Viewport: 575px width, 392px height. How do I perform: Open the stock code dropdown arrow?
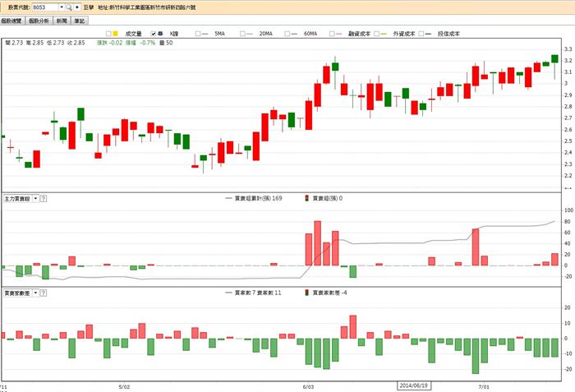point(61,7)
